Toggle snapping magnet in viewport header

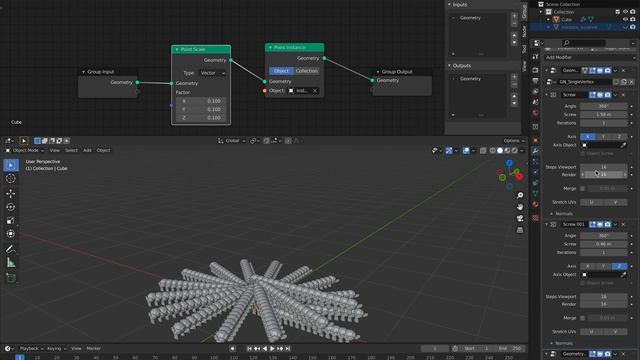267,141
